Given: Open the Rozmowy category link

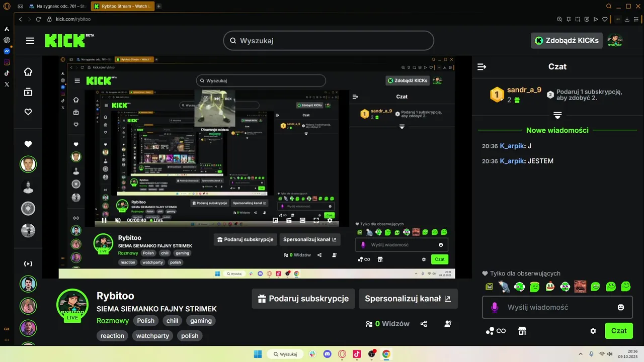Looking at the screenshot, I should (x=113, y=321).
